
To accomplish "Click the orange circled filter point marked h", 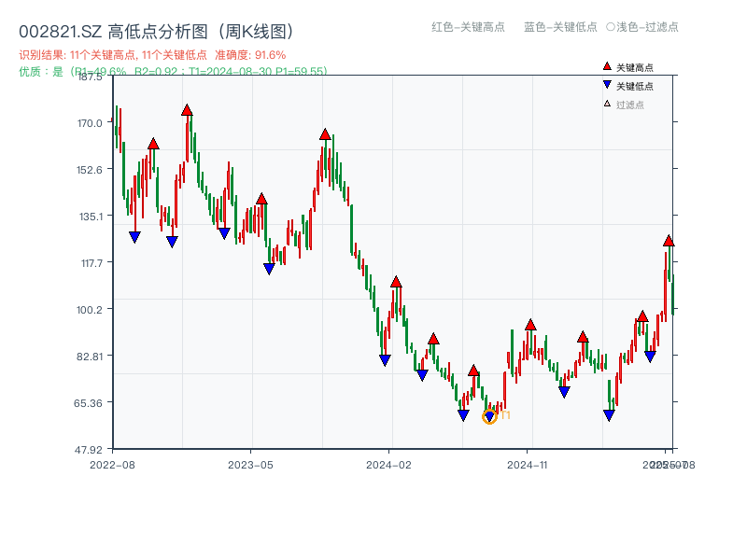I will 489,414.
